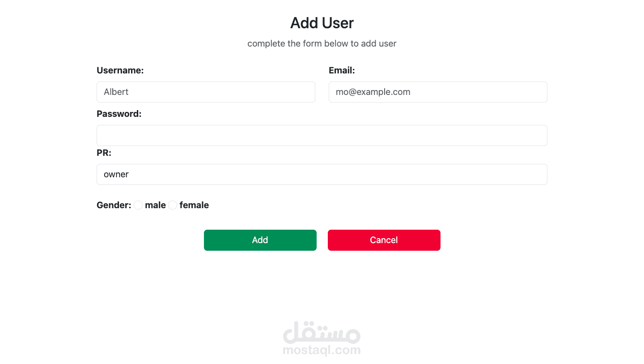644x364 pixels.
Task: Click into the empty Password field
Action: pyautogui.click(x=322, y=135)
